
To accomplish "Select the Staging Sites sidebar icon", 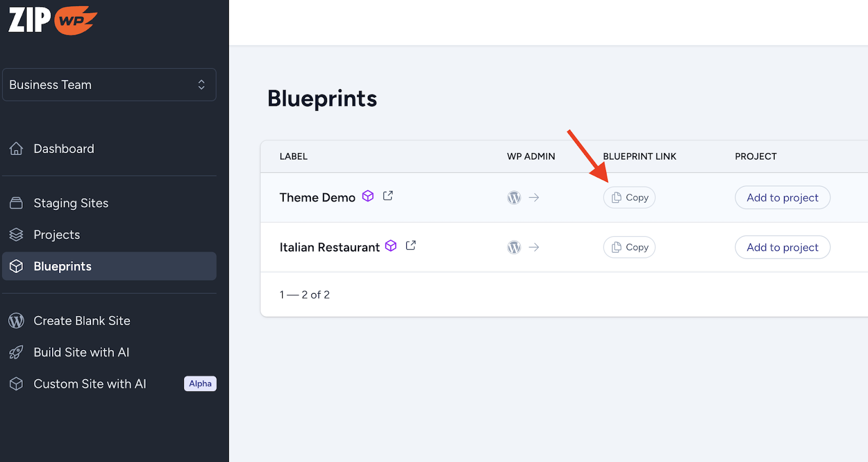I will pyautogui.click(x=16, y=202).
